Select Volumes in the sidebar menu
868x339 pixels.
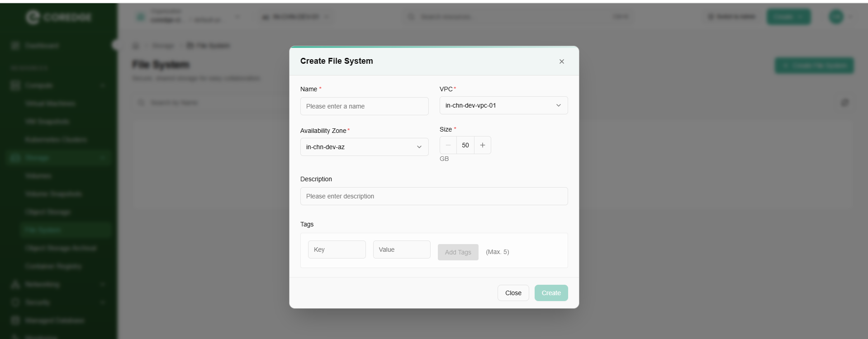pos(38,176)
